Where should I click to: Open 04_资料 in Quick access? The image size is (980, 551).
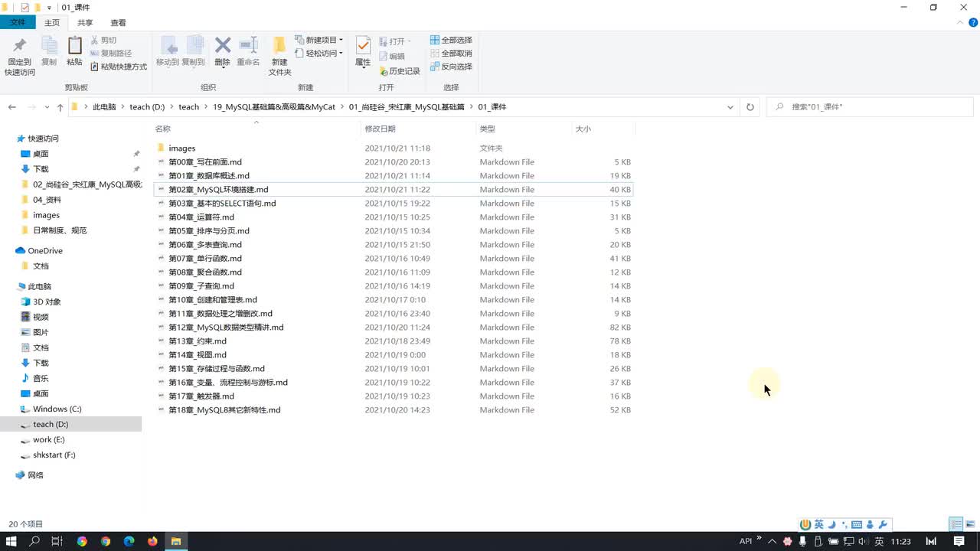(47, 200)
